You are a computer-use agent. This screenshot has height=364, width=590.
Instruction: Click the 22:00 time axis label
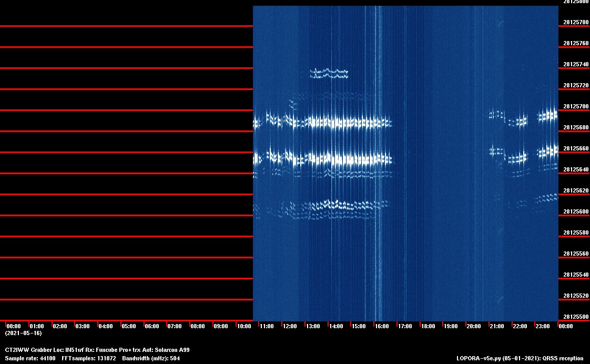520,326
